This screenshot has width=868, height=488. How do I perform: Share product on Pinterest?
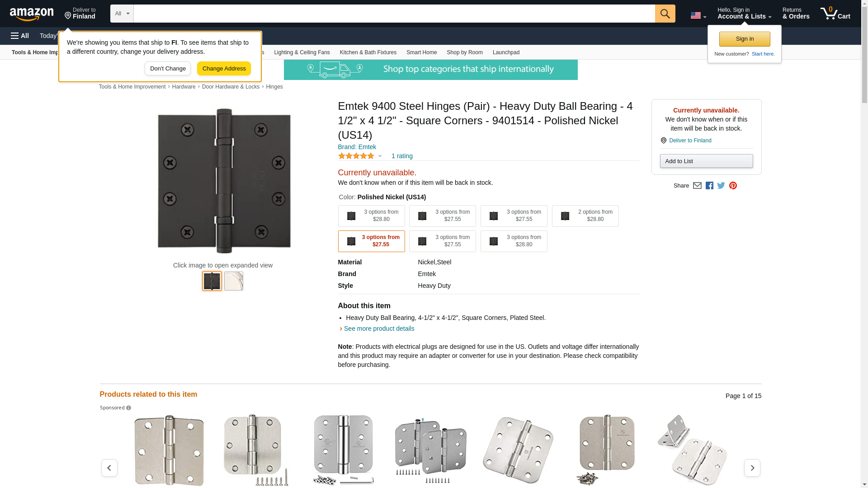point(733,186)
